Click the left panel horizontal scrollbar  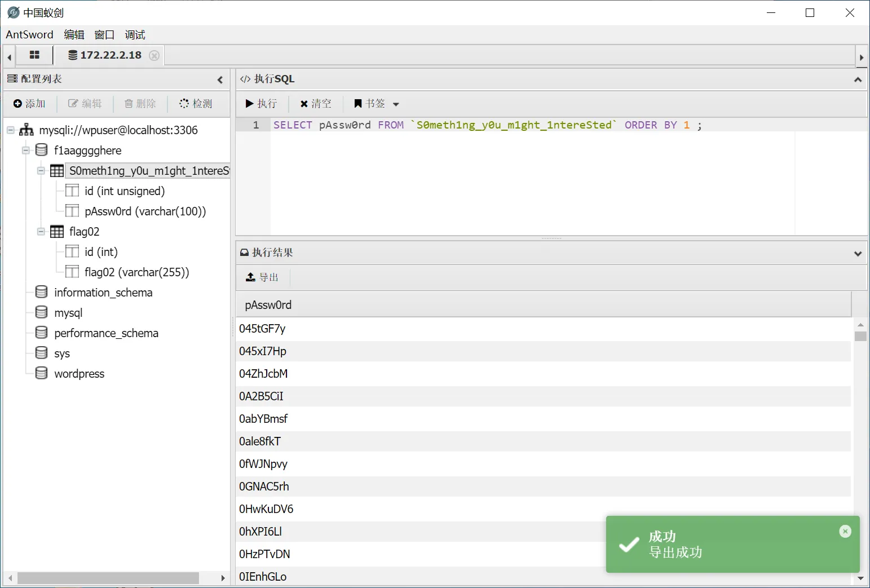coord(108,578)
